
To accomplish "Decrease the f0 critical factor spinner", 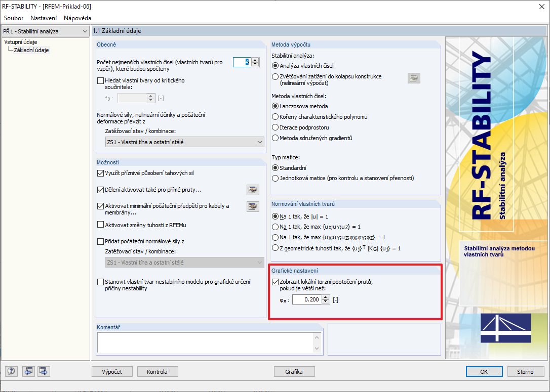I will click(x=151, y=100).
